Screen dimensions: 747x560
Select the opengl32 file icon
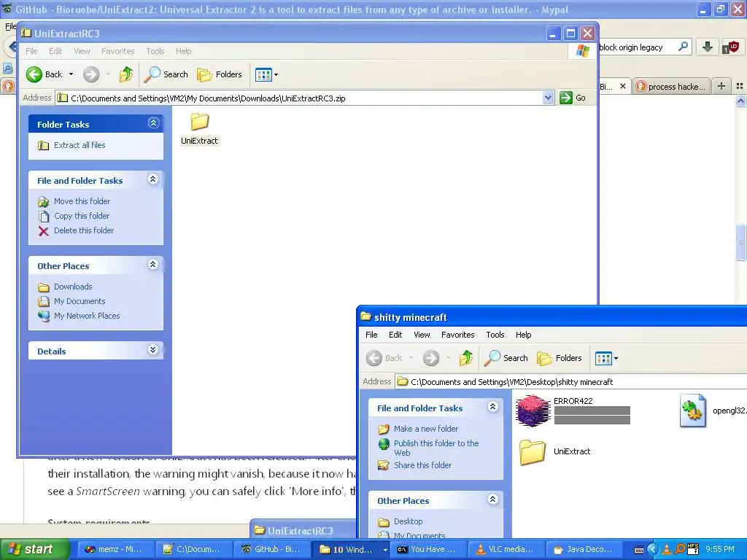coord(693,411)
